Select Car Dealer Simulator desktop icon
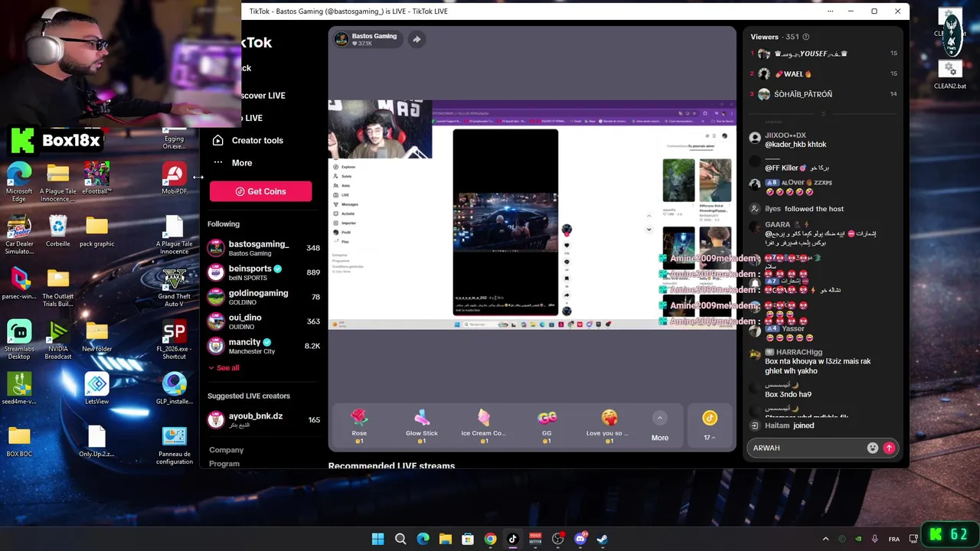980x551 pixels. (19, 235)
